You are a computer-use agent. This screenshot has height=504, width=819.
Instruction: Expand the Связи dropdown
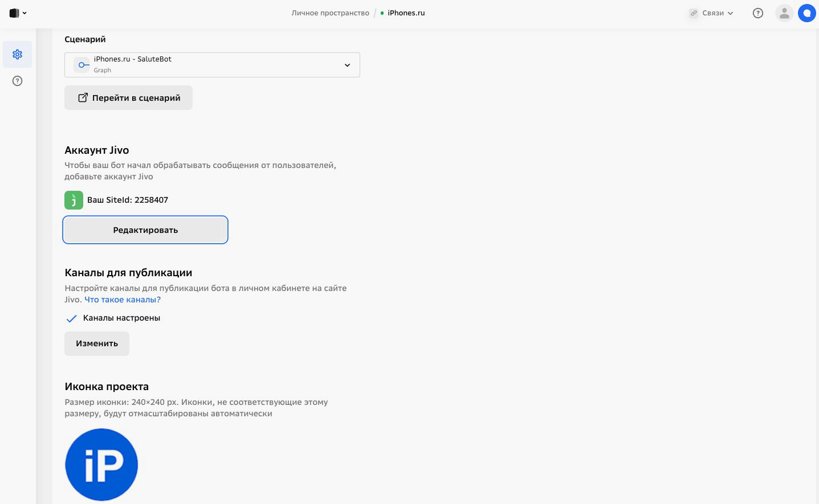pos(711,13)
